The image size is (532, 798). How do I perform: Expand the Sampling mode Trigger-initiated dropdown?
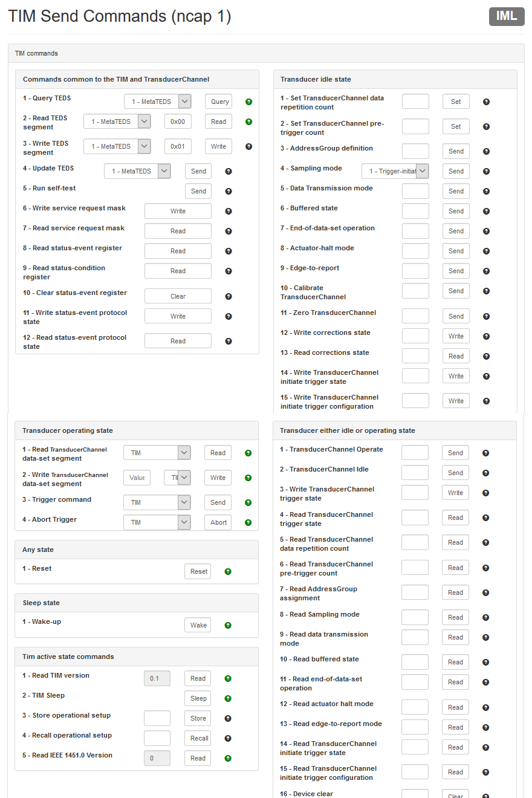(395, 171)
